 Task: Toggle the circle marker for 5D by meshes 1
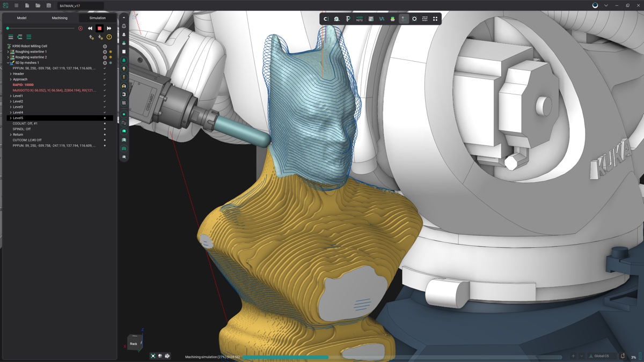(x=105, y=63)
